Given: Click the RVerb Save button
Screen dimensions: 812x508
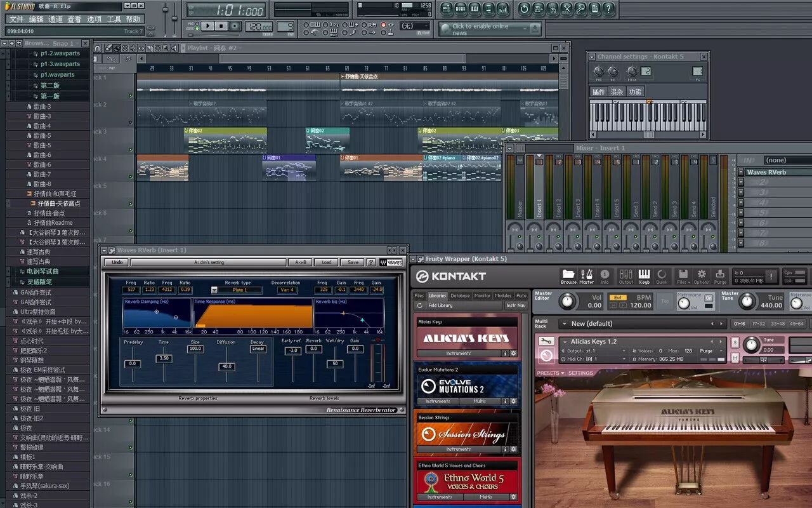Looking at the screenshot, I should click(353, 262).
